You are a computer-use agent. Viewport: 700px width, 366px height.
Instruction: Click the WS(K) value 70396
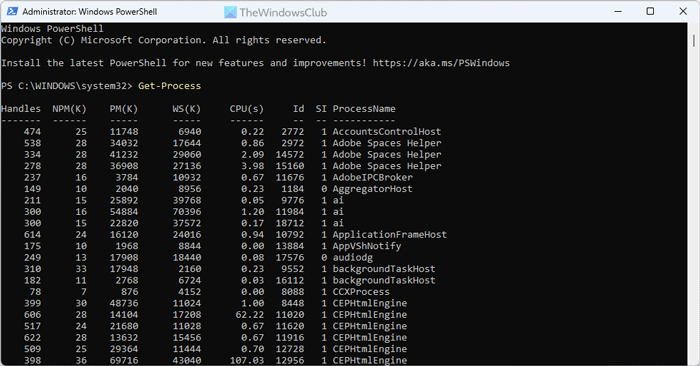(187, 212)
